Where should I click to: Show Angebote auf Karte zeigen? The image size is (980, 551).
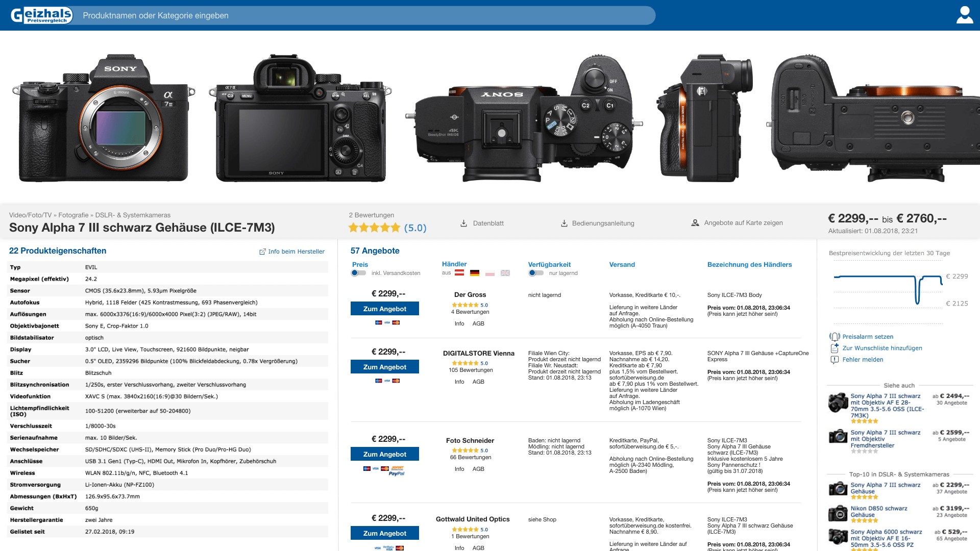(737, 223)
